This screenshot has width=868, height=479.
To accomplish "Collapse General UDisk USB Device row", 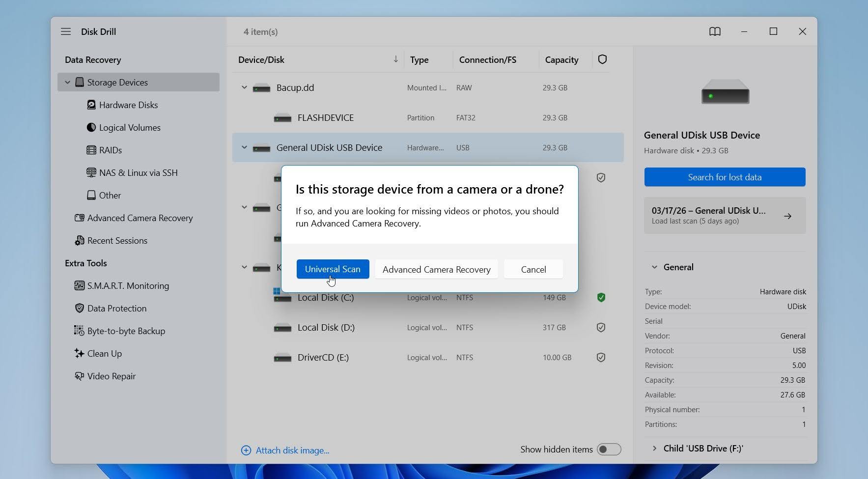I will coord(244,147).
